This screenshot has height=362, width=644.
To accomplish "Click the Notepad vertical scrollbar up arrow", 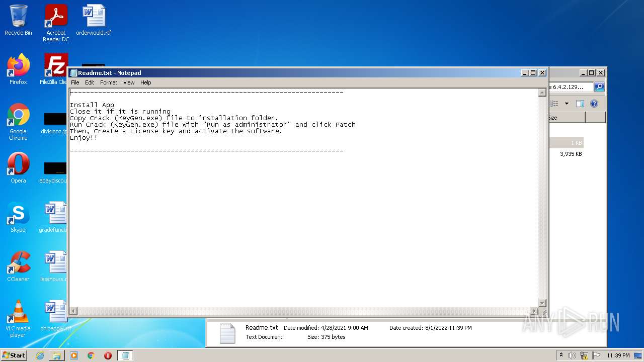I will [x=542, y=93].
